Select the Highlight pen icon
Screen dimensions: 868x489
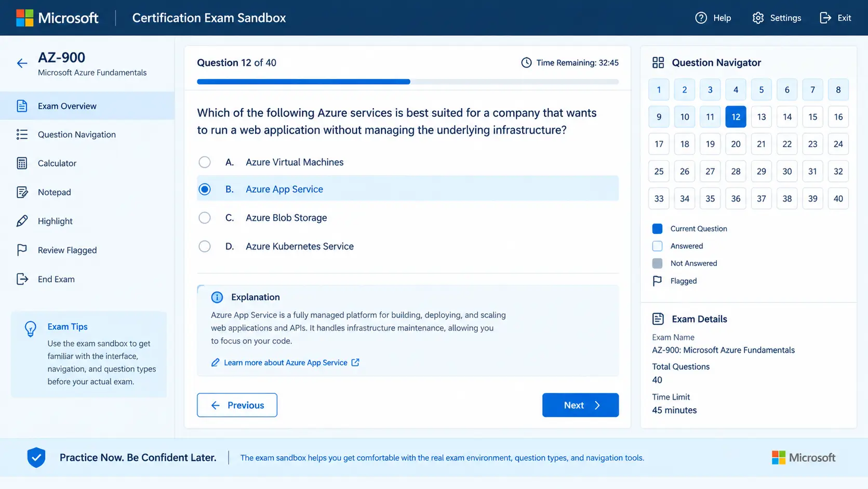pyautogui.click(x=22, y=221)
